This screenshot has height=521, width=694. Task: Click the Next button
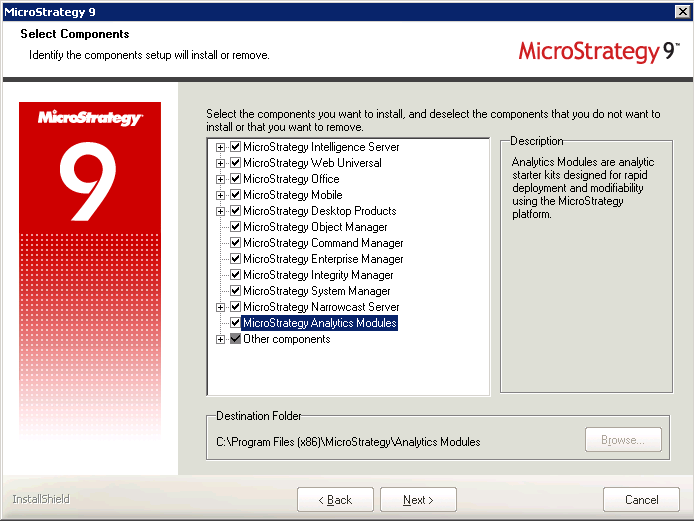pyautogui.click(x=419, y=500)
